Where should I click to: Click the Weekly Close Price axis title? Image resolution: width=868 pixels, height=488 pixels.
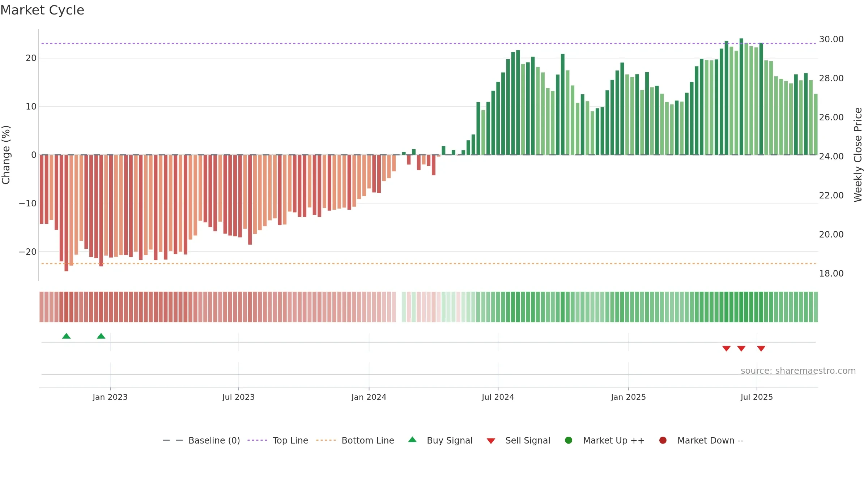pyautogui.click(x=858, y=155)
